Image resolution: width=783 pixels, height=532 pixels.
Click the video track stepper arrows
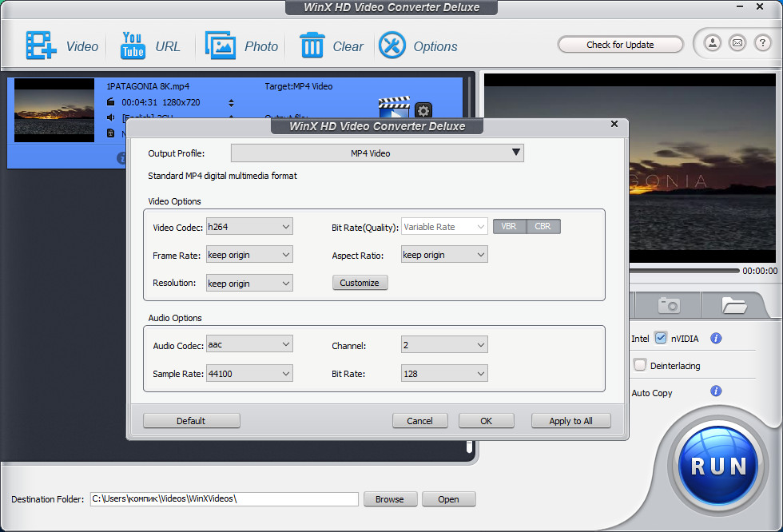pos(231,103)
